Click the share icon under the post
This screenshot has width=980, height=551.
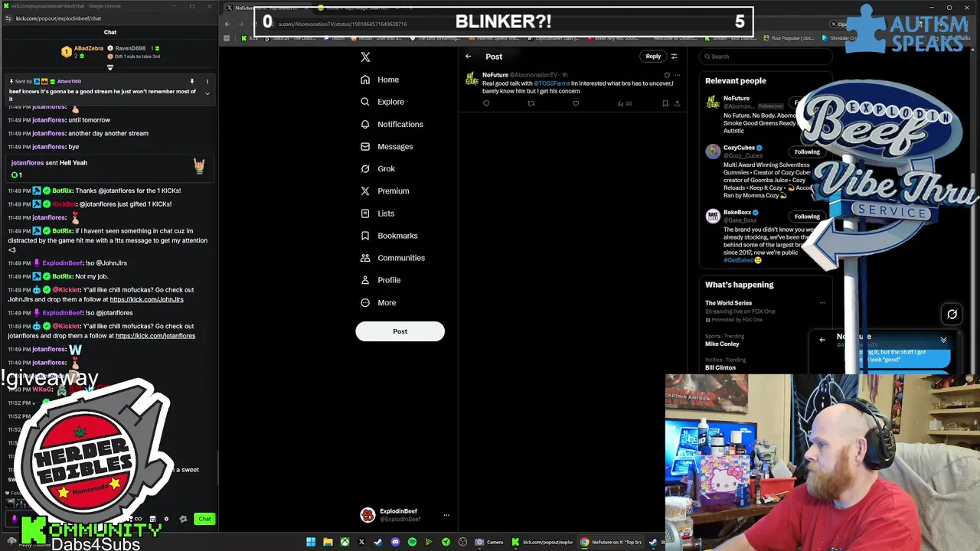tap(677, 103)
